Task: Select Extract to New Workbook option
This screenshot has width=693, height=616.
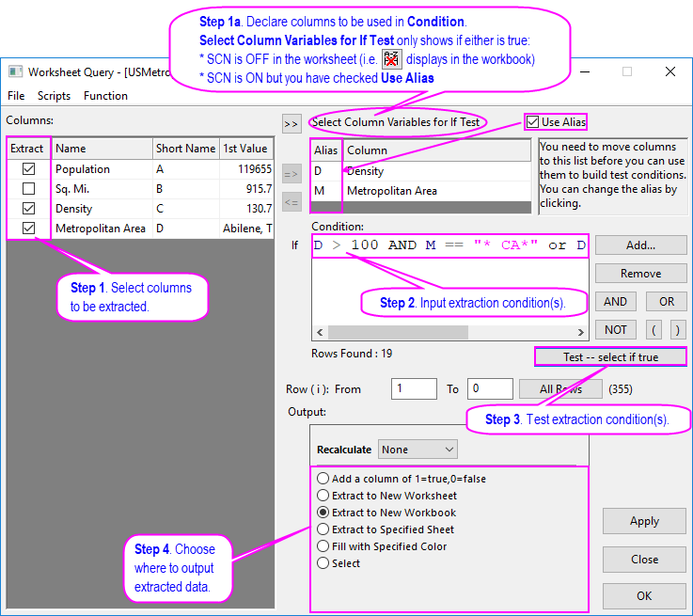Action: (x=323, y=513)
